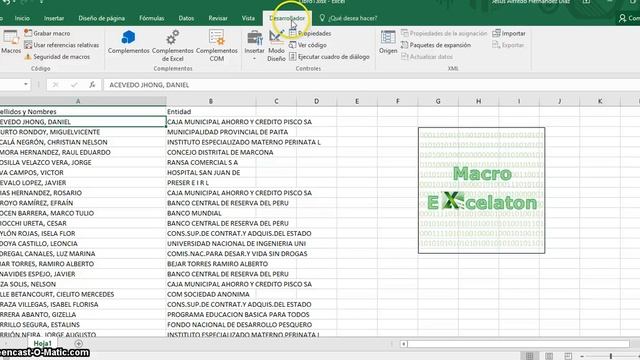
Task: Open the Vista tab
Action: pyautogui.click(x=248, y=18)
